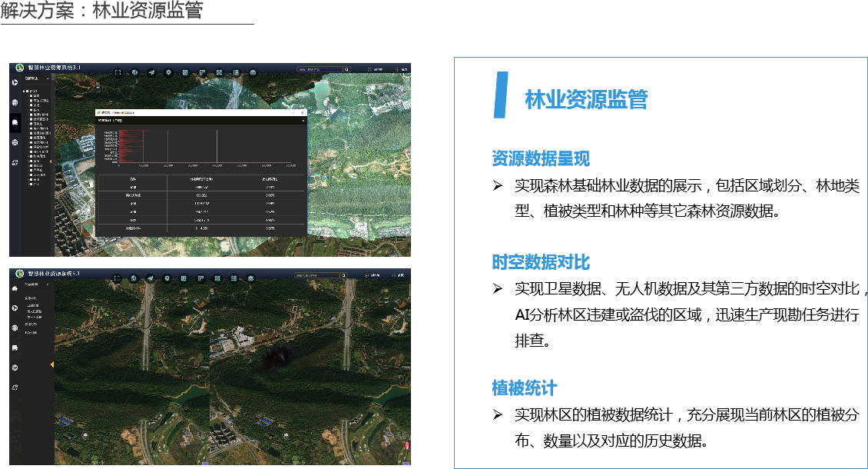868x469 pixels.
Task: Click the map swipe comparison icon
Action: [220, 72]
